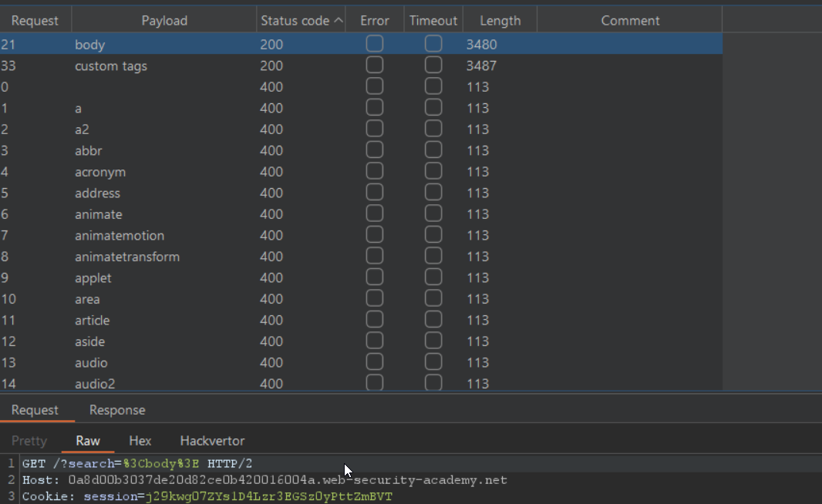This screenshot has height=504, width=822.
Task: Sort by the Request column header
Action: (x=35, y=21)
